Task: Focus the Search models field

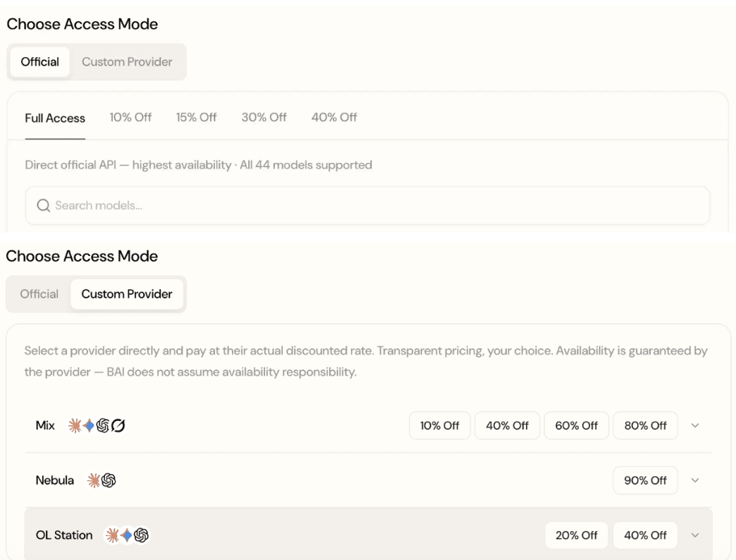Action: pos(367,206)
